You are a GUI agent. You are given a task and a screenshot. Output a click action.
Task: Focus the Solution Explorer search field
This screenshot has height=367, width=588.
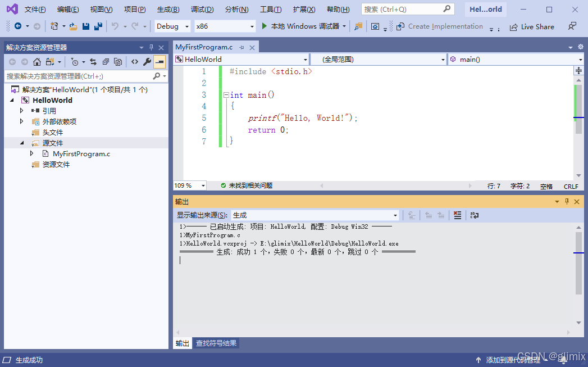tap(79, 76)
